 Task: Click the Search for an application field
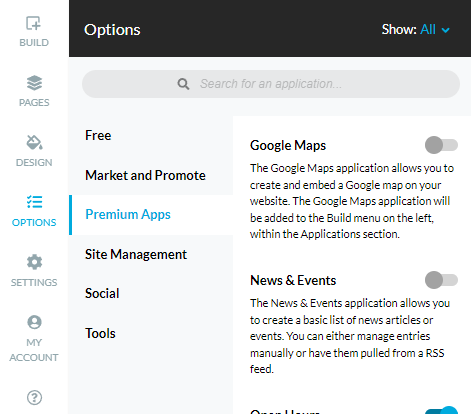271,84
